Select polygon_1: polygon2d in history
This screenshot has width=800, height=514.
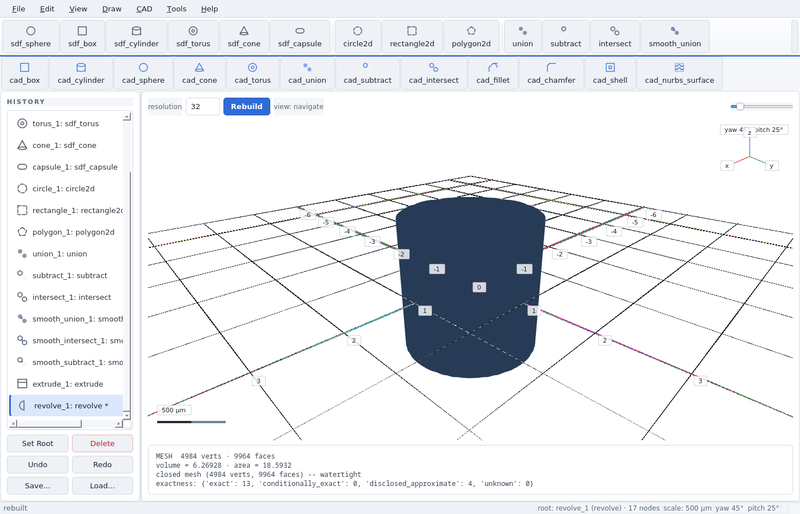[66, 232]
